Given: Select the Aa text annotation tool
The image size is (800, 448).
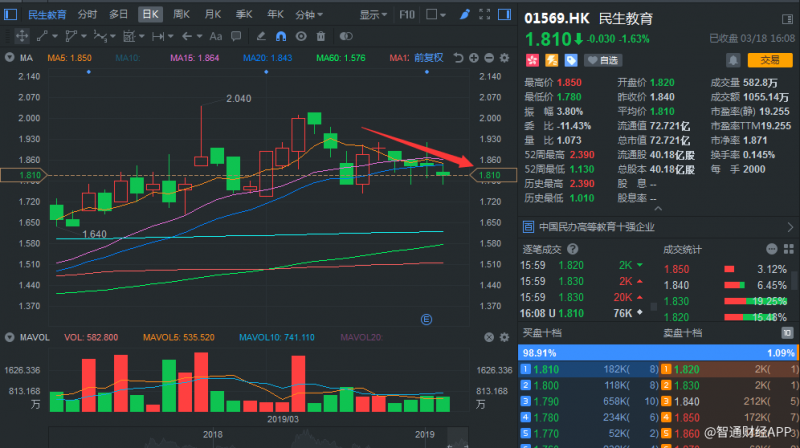Looking at the screenshot, I should (x=216, y=36).
